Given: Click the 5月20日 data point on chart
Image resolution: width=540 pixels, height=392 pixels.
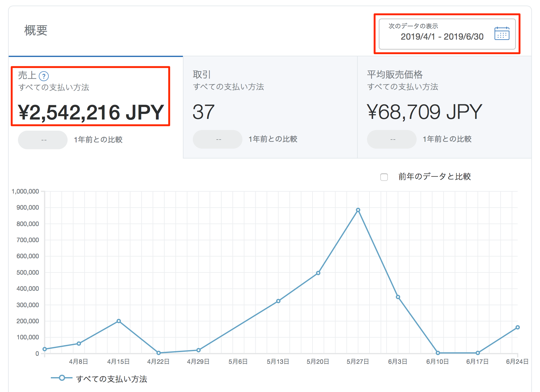Looking at the screenshot, I should click(318, 273).
